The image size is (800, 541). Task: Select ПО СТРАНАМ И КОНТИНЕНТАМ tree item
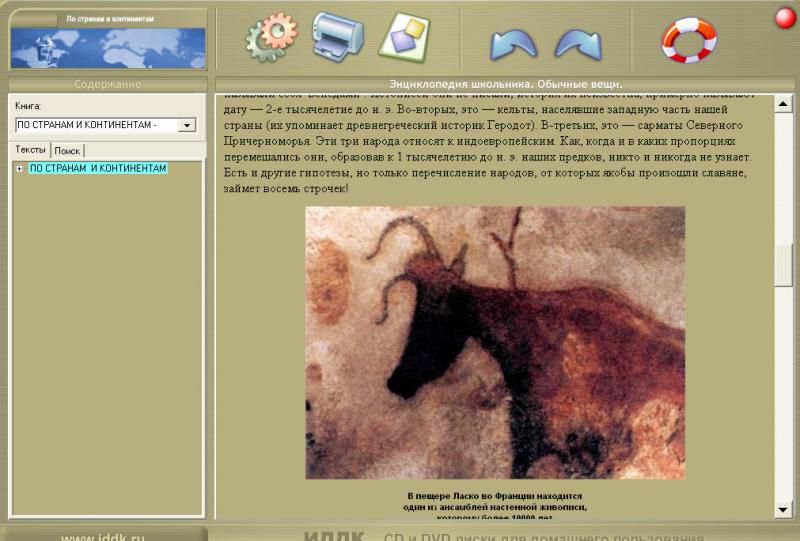pyautogui.click(x=98, y=169)
